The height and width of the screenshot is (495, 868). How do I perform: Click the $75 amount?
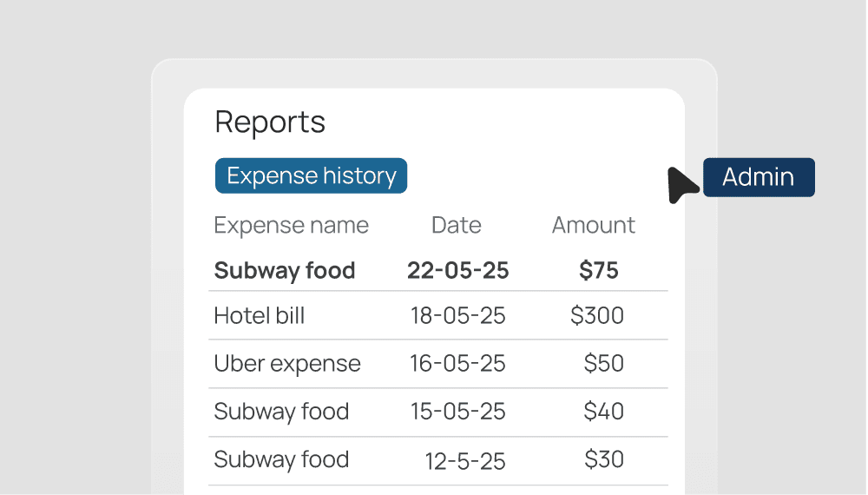pyautogui.click(x=599, y=271)
